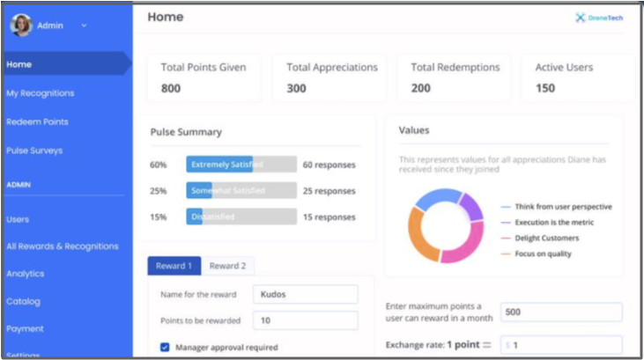Open Redeem Points in sidebar
Screen dimensions: 644x360
tap(37, 121)
